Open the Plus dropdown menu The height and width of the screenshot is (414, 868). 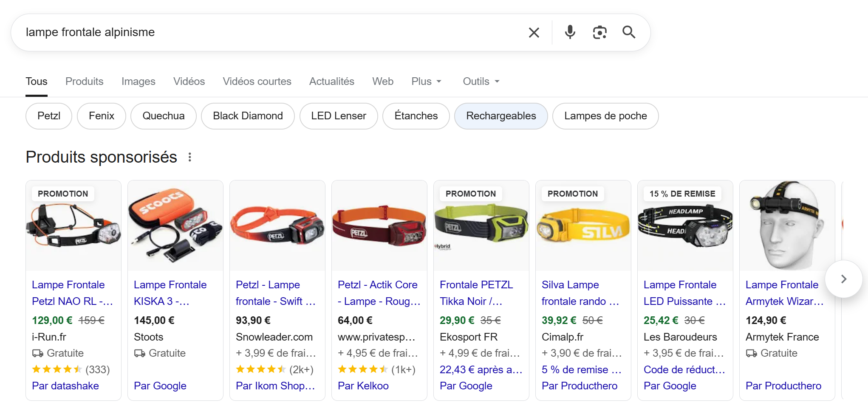(426, 81)
